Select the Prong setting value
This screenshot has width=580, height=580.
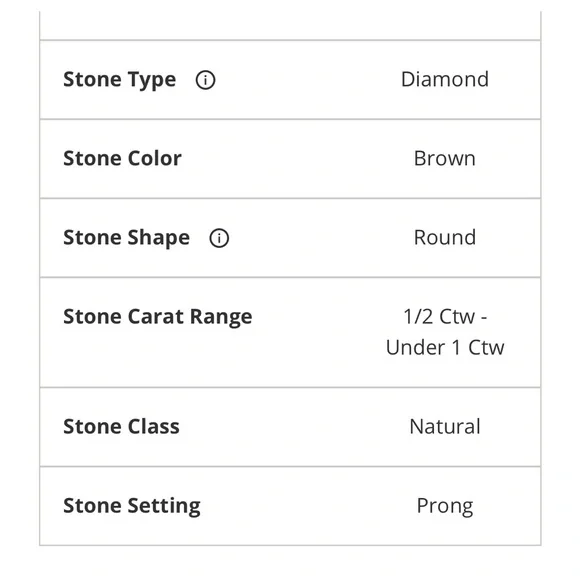[x=445, y=506]
